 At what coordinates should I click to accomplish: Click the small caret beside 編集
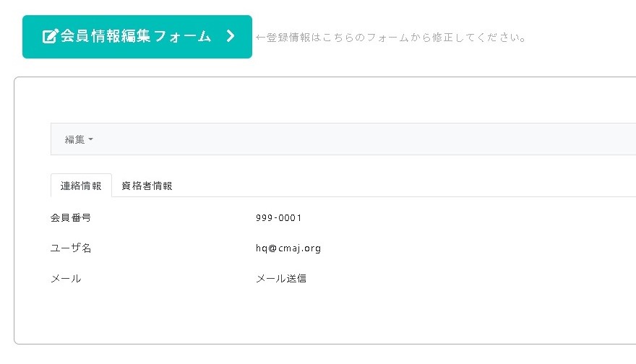pos(90,139)
